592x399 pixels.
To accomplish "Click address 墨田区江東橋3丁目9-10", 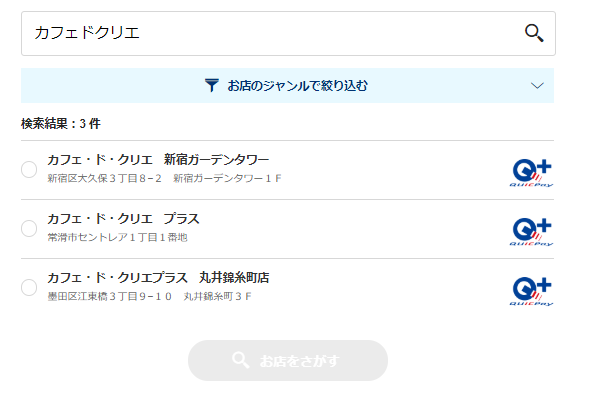I will point(109,297).
